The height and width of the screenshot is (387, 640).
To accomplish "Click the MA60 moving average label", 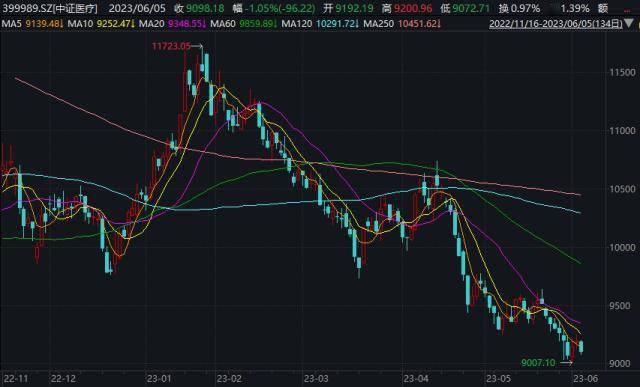I will (223, 24).
